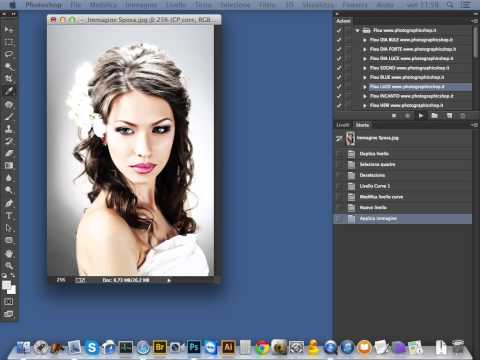Select the Move tool
Viewport: 480px width, 360px height.
[9, 29]
